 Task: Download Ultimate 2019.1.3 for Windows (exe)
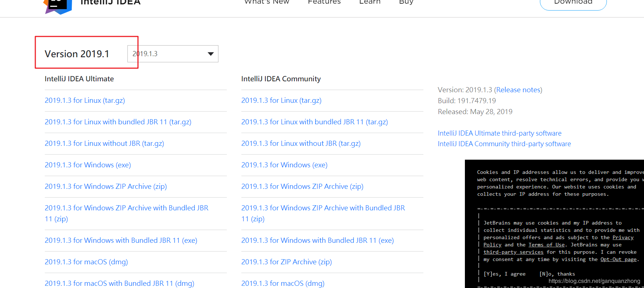[88, 165]
